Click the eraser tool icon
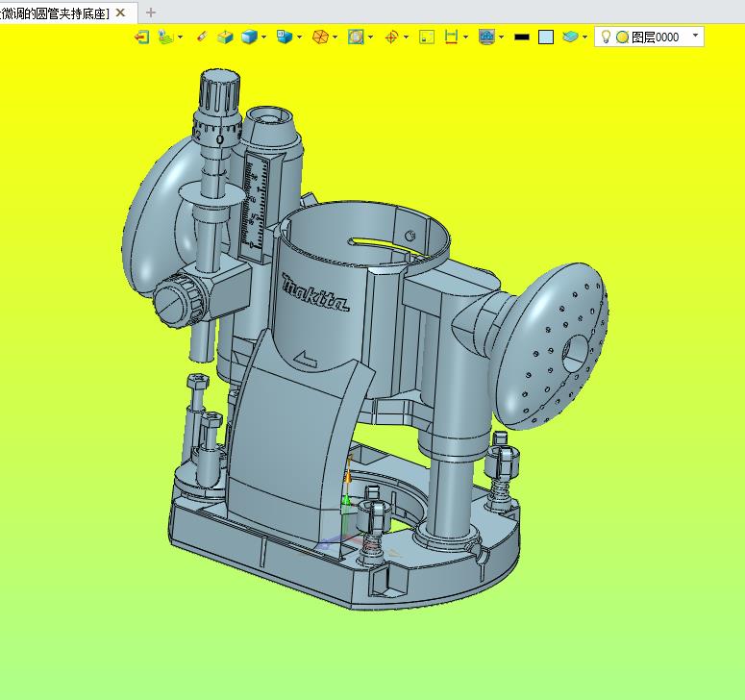 click(201, 37)
